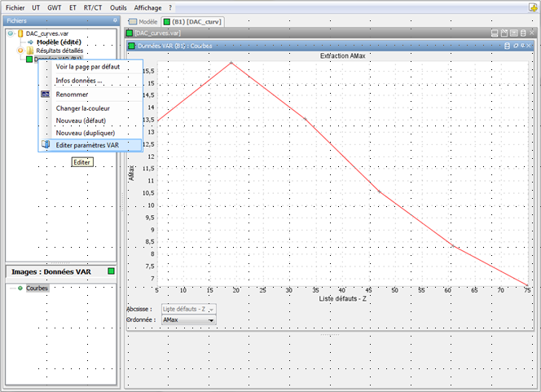The image size is (541, 392).
Task: Click the yellow plus add-document icon
Action: click(534, 7)
